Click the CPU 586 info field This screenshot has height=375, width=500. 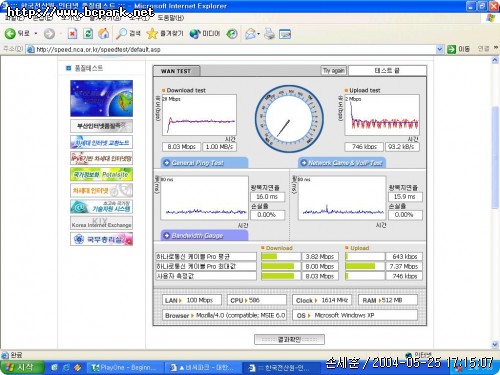256,300
